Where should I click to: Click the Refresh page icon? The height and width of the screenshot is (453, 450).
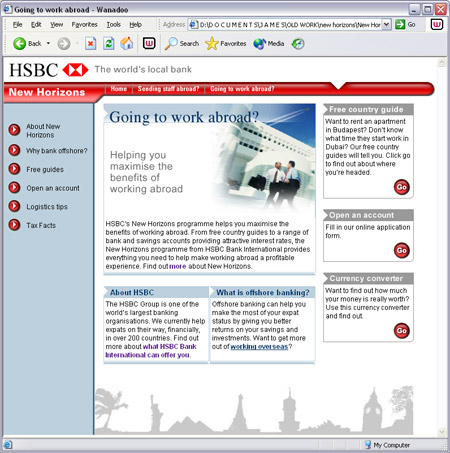coord(109,44)
